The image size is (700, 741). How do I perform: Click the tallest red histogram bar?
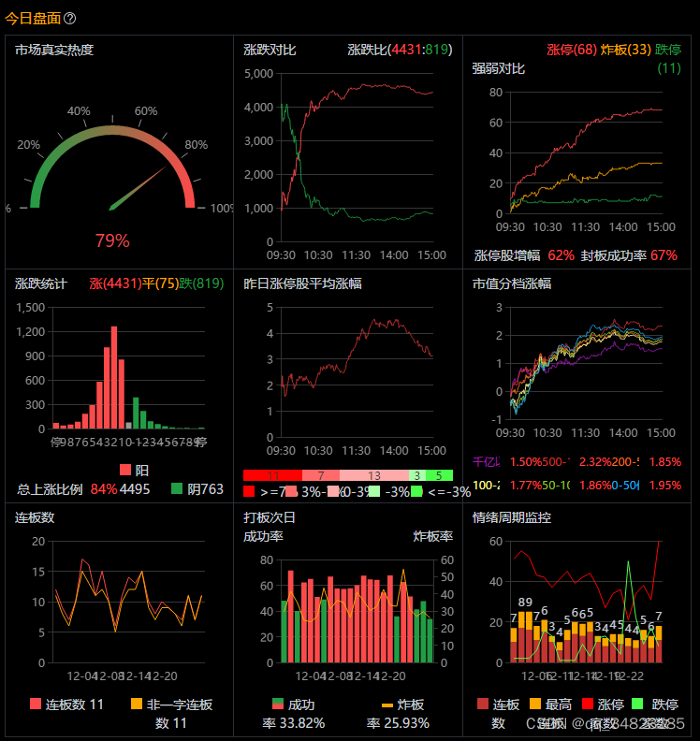click(114, 377)
